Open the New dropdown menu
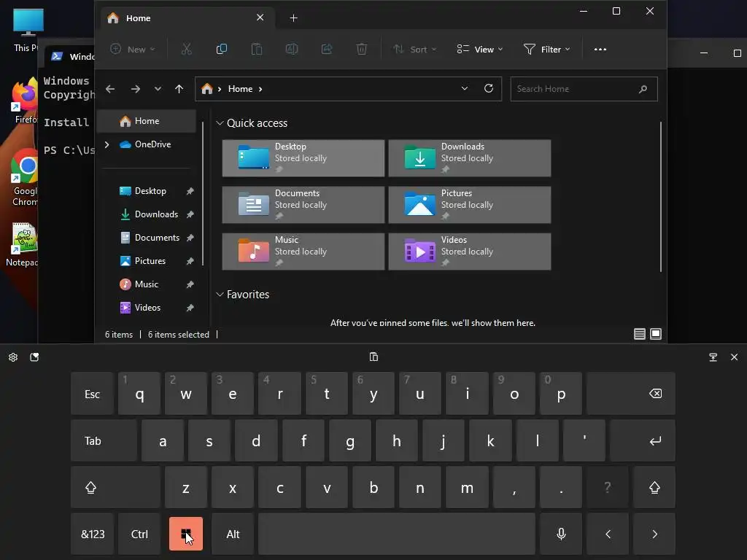Image resolution: width=747 pixels, height=560 pixels. [x=133, y=49]
